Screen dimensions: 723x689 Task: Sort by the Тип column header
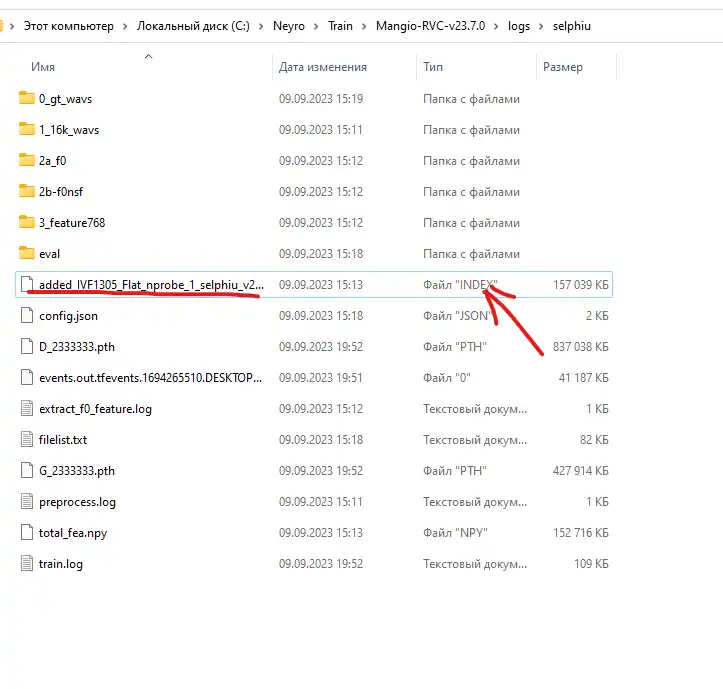(x=433, y=67)
